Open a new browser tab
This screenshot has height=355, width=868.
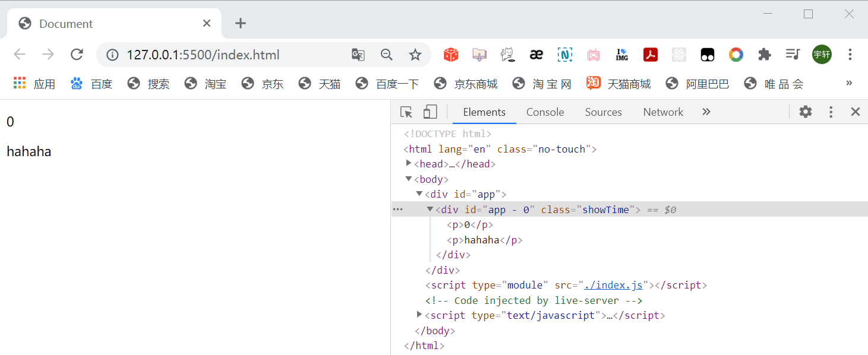tap(240, 23)
